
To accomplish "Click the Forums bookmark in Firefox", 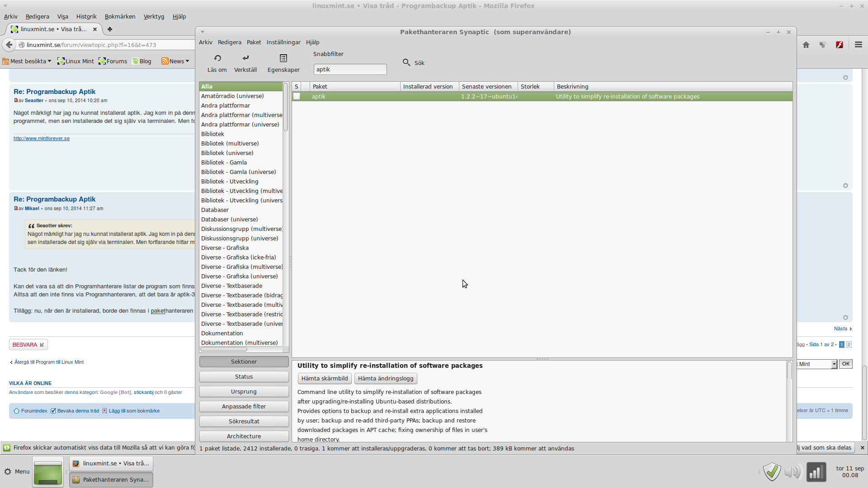I will (x=113, y=61).
